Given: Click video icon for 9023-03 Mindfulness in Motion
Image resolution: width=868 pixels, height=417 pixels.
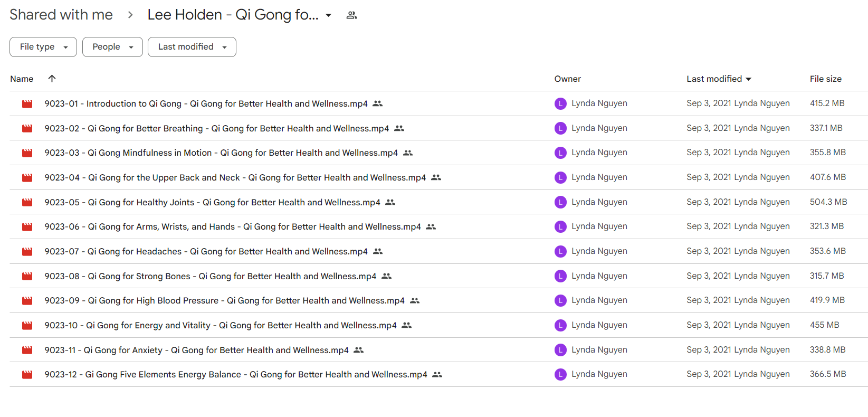Looking at the screenshot, I should tap(27, 153).
